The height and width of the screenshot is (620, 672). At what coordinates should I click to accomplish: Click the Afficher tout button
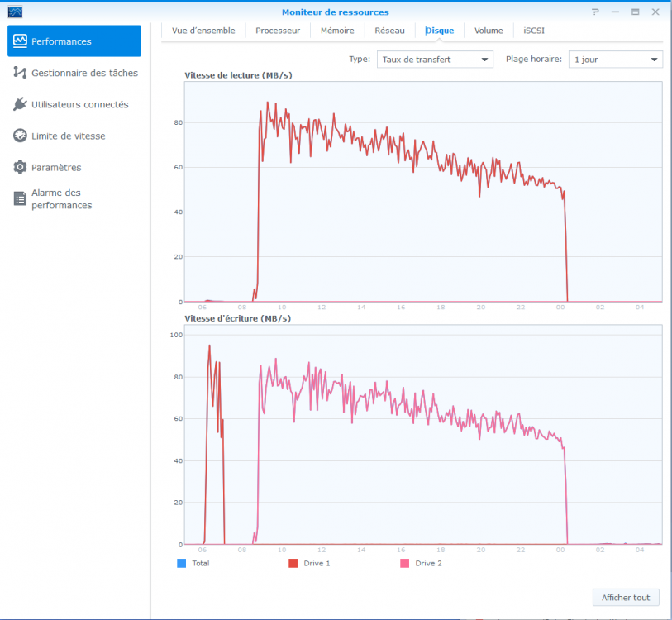[626, 598]
